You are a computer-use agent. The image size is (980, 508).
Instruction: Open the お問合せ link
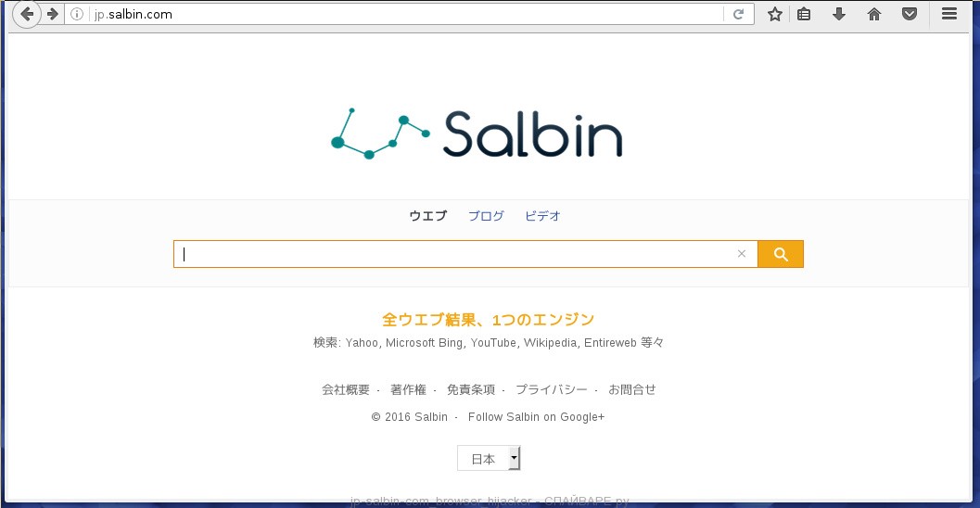[x=632, y=390]
